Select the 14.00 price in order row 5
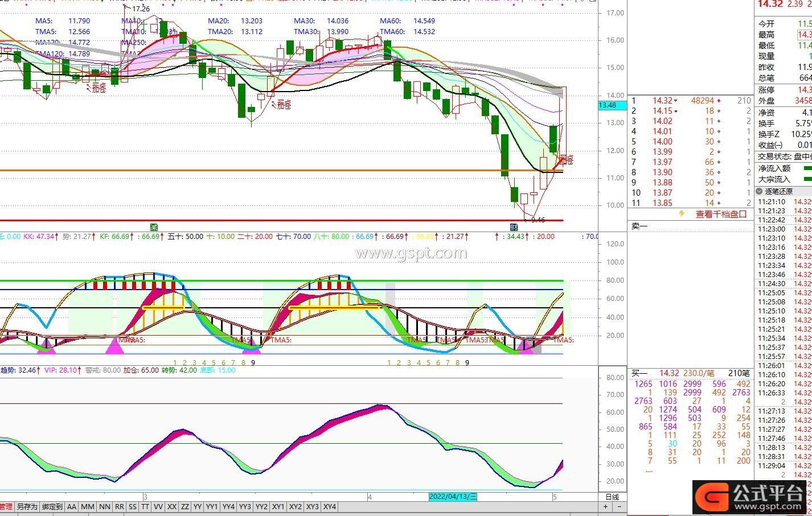Image resolution: width=812 pixels, height=516 pixels. 662,142
